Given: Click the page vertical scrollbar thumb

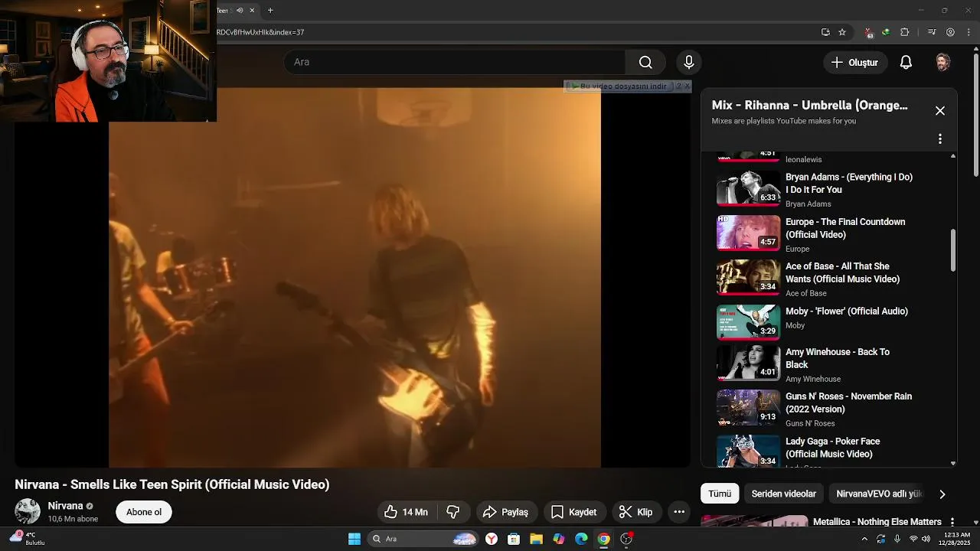Looking at the screenshot, I should (x=975, y=115).
